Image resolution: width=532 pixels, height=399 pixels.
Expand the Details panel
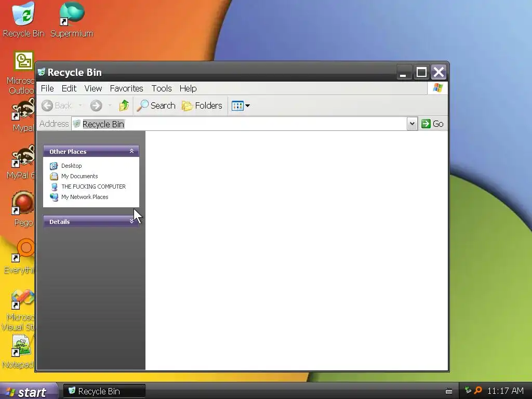click(131, 221)
